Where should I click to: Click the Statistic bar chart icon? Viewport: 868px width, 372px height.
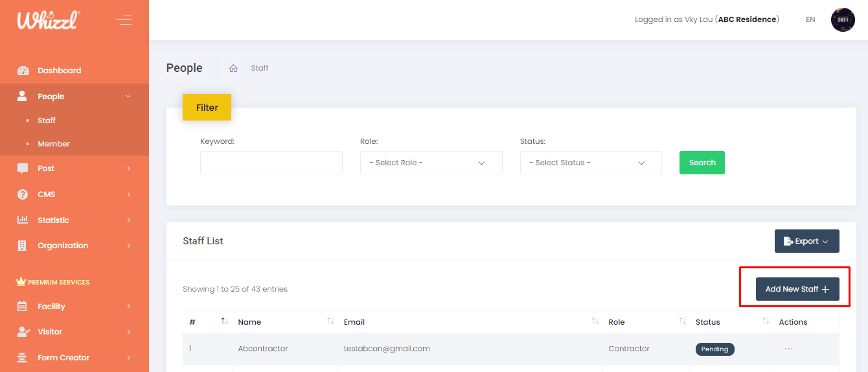[23, 220]
